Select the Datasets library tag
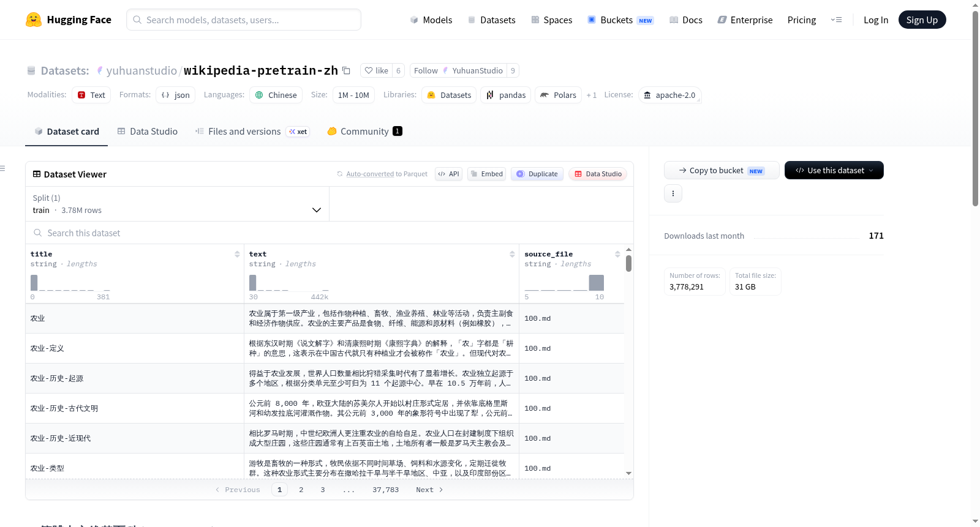Screen dimensions: 980x527 [x=449, y=95]
